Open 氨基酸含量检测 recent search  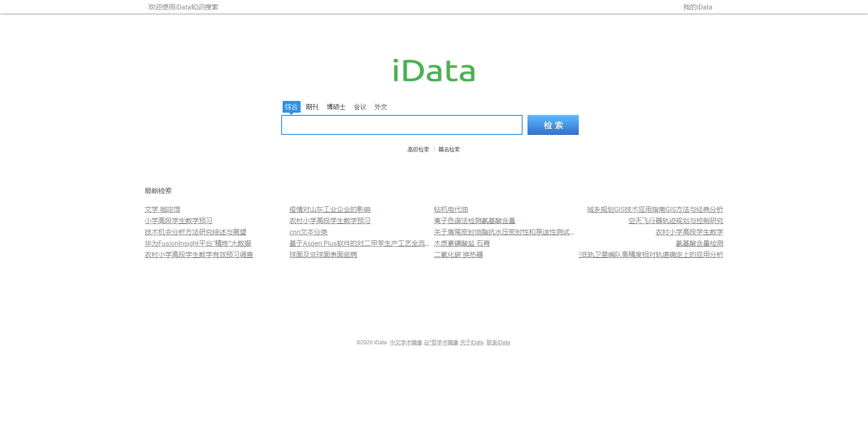699,243
